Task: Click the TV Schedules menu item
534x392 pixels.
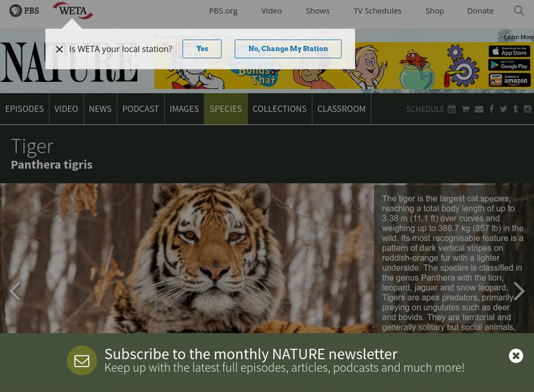Action: (x=377, y=11)
